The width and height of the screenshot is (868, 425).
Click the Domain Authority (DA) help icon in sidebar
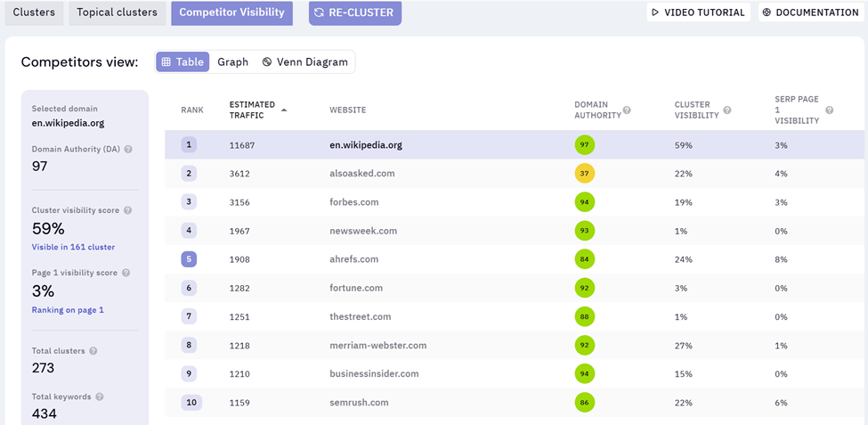pos(128,149)
